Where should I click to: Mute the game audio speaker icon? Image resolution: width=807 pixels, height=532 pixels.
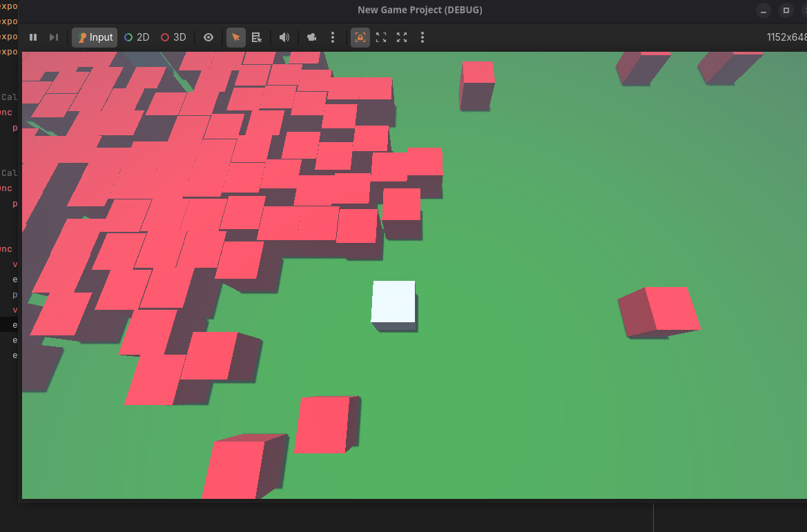coord(284,37)
